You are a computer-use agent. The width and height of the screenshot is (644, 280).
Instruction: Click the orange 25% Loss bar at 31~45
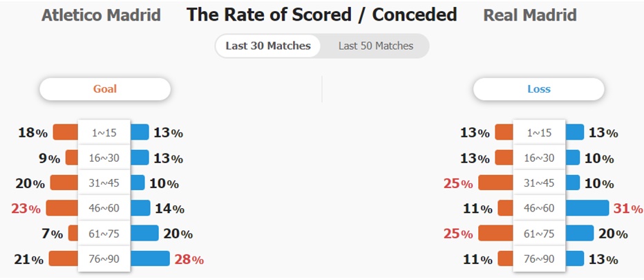[x=495, y=183]
